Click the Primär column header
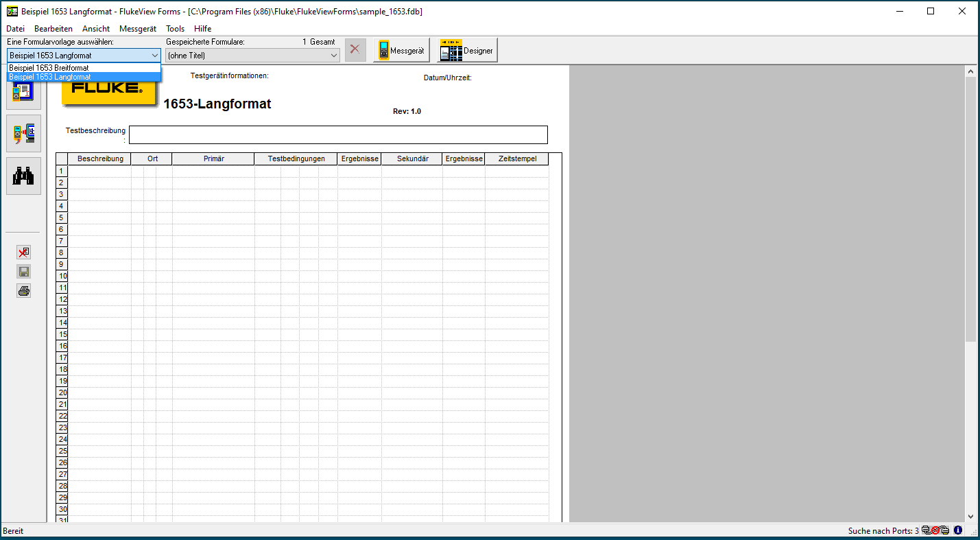Viewport: 980px width, 540px height. [x=213, y=159]
